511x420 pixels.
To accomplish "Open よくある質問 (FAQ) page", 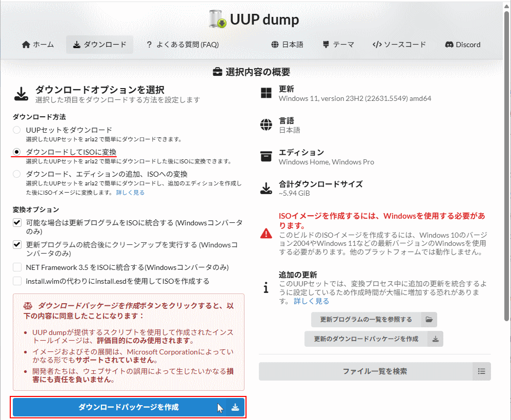I will 182,45.
